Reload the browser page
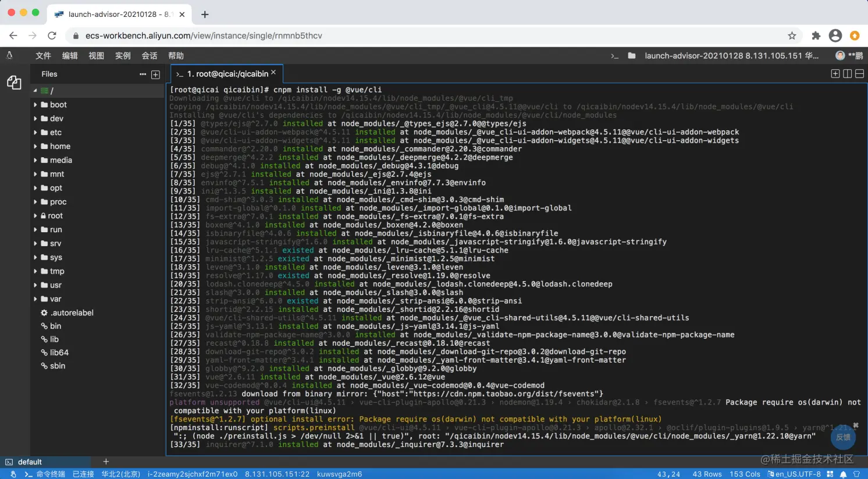Viewport: 868px width, 479px height. tap(52, 36)
